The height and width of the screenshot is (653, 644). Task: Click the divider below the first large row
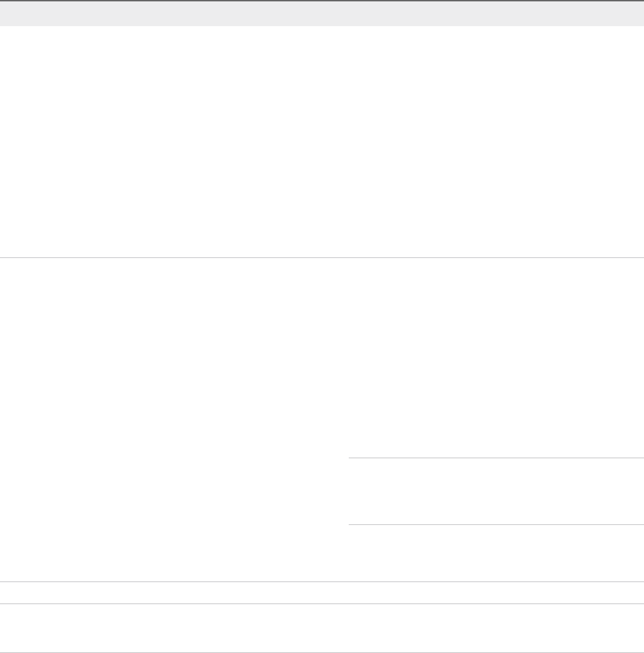322,258
